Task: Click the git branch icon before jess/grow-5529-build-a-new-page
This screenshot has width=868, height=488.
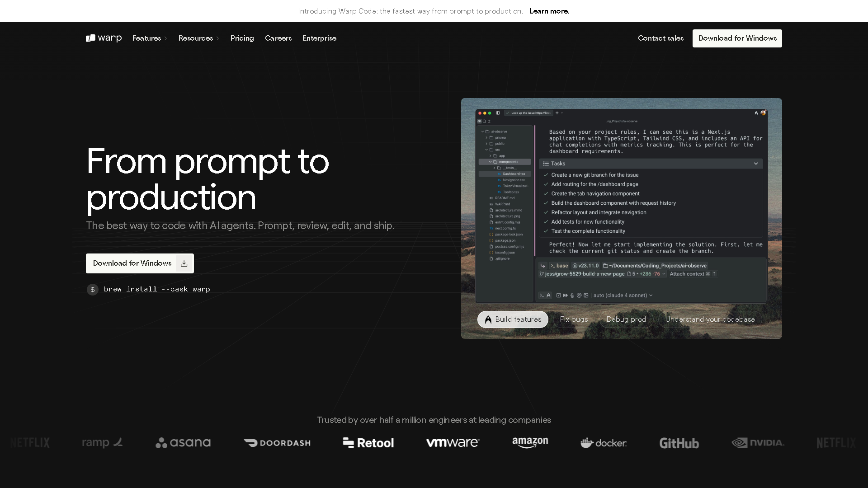Action: pos(542,274)
